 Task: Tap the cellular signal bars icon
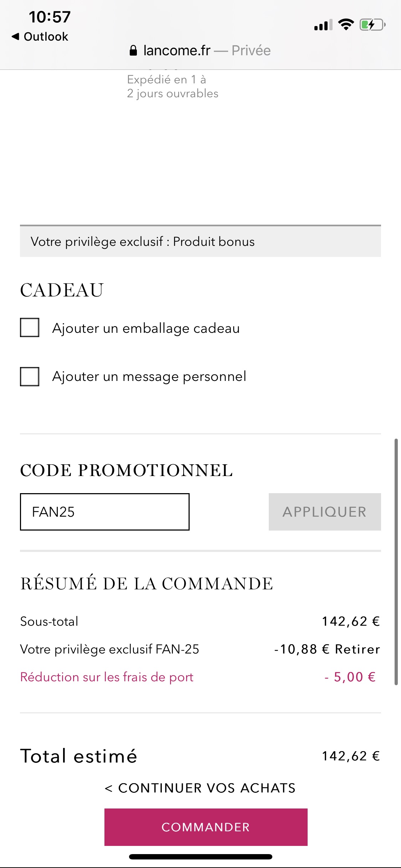pyautogui.click(x=323, y=25)
